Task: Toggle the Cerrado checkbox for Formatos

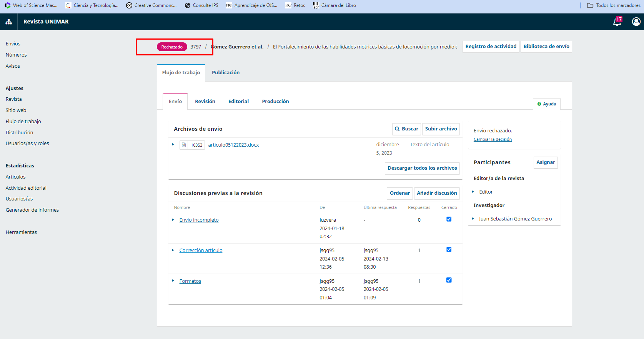Action: 449,280
